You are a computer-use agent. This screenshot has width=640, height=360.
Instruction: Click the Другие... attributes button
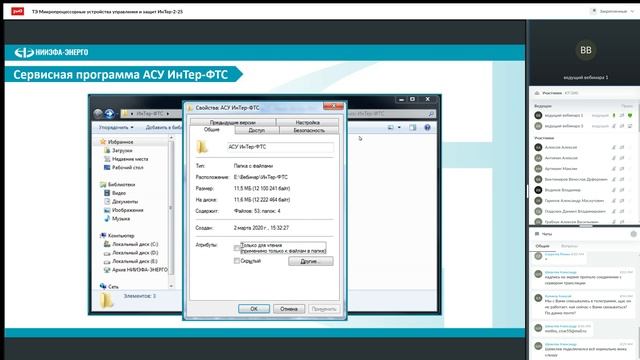pyautogui.click(x=311, y=261)
